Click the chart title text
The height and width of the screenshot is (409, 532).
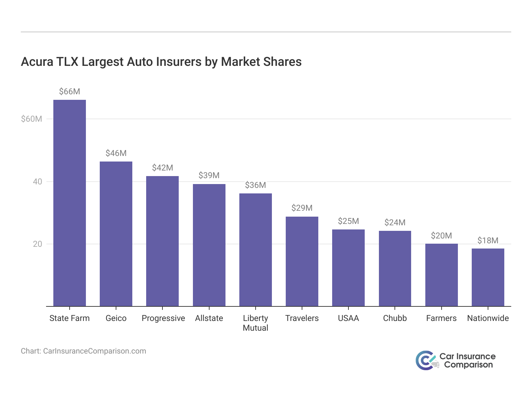pyautogui.click(x=161, y=62)
